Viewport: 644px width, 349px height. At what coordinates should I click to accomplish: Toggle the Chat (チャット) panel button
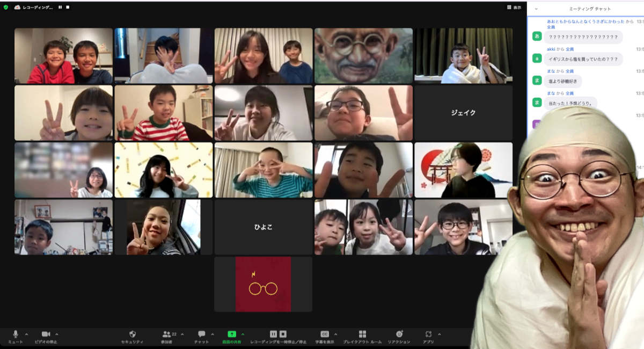201,334
